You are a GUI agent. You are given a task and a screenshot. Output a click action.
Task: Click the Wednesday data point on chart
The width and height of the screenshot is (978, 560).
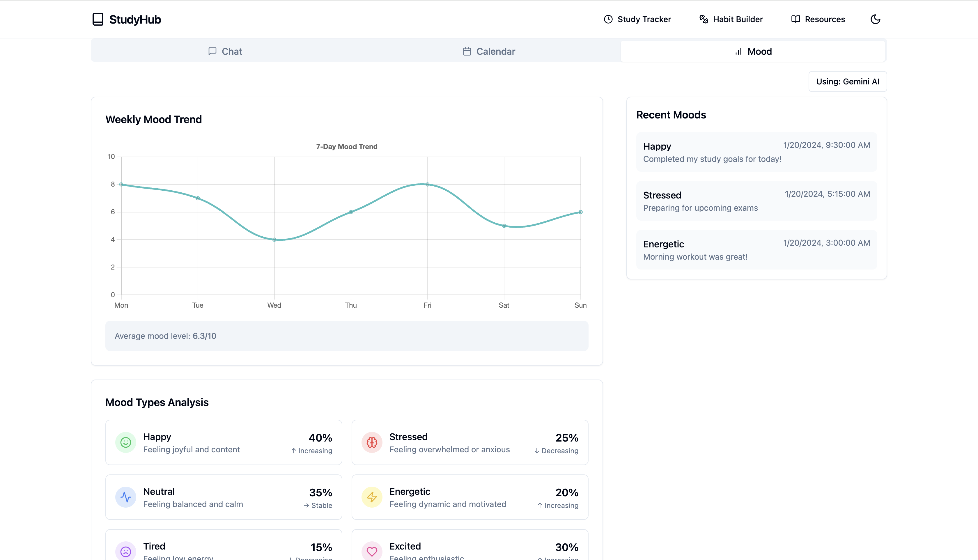click(274, 240)
